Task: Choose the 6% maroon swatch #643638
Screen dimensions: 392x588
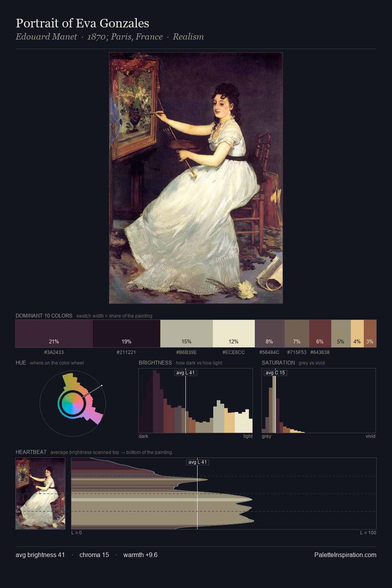Action: (320, 334)
